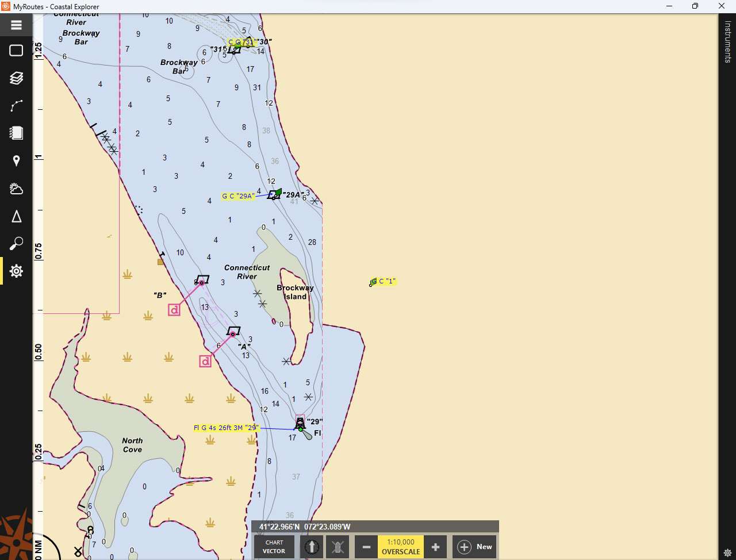
Task: Zoom out with the minus button
Action: (366, 547)
